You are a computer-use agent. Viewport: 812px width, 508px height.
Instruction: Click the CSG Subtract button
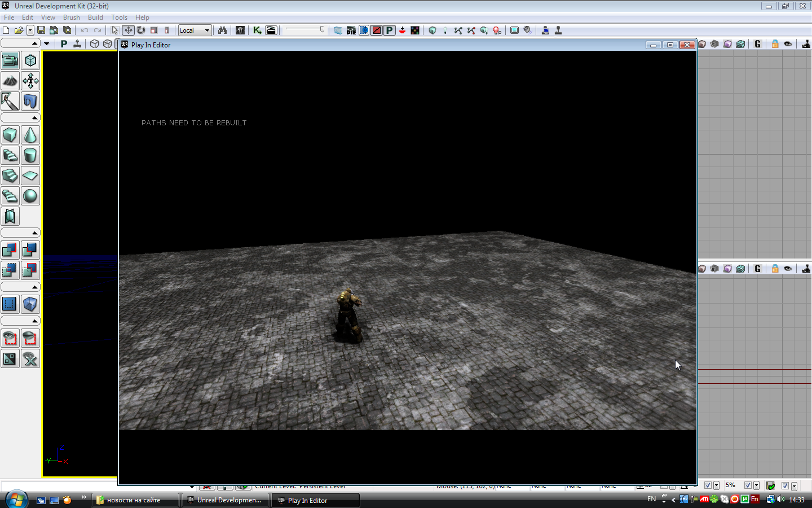[30, 250]
